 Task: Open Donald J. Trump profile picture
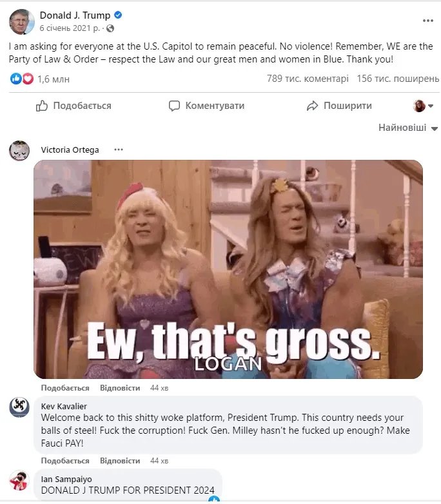click(x=21, y=21)
